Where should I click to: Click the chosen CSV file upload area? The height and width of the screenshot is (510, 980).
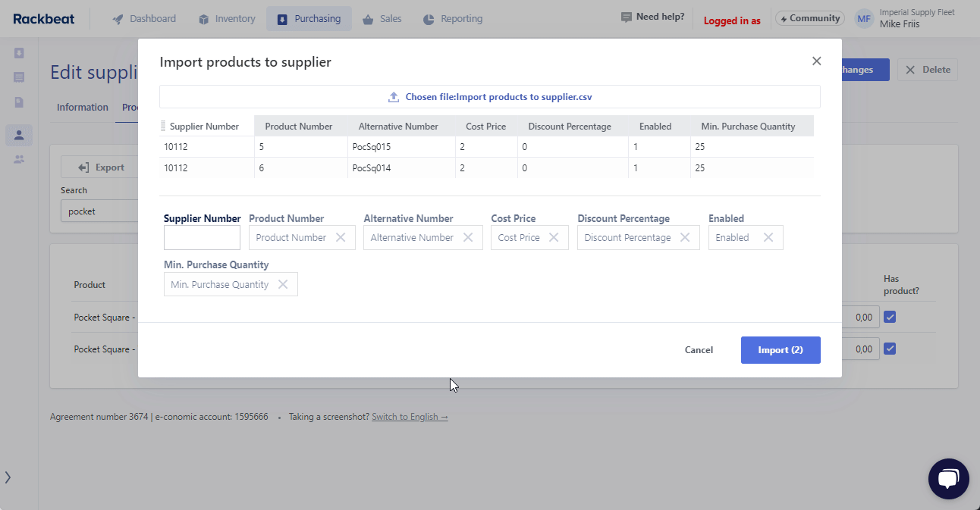[490, 97]
